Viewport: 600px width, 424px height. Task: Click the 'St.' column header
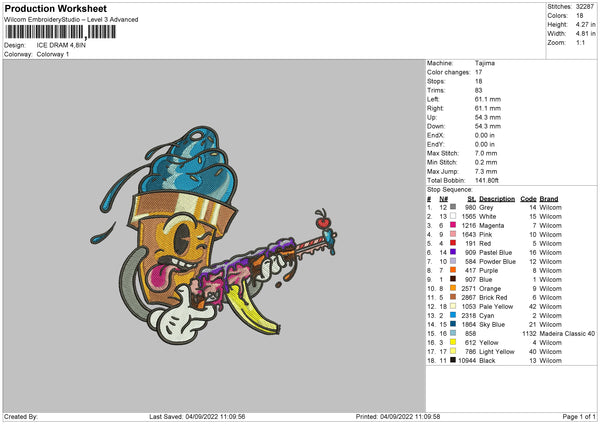[472, 199]
